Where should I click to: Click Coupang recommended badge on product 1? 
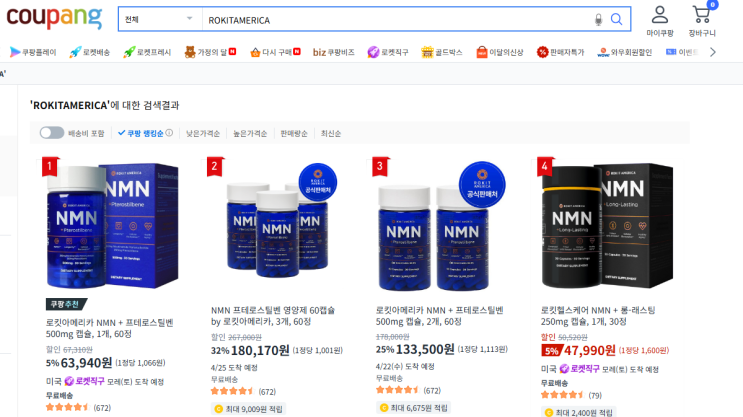[x=66, y=304]
